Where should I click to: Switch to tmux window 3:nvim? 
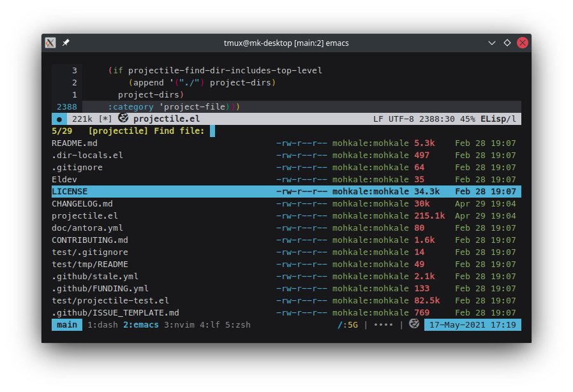point(179,325)
